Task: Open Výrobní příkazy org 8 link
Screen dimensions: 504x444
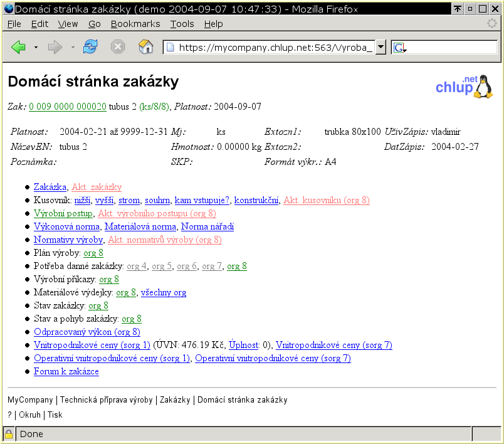Action: (109, 279)
